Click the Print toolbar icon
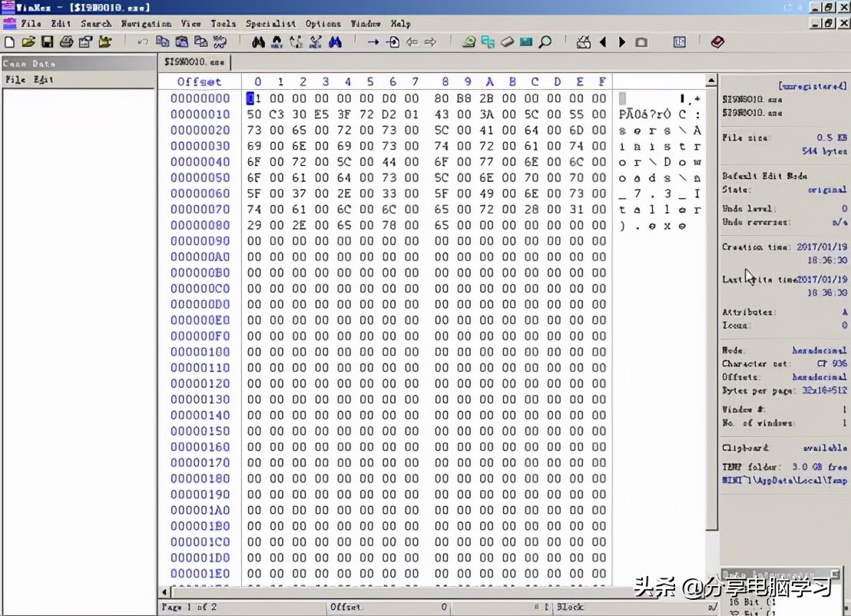This screenshot has width=851, height=616. point(66,42)
